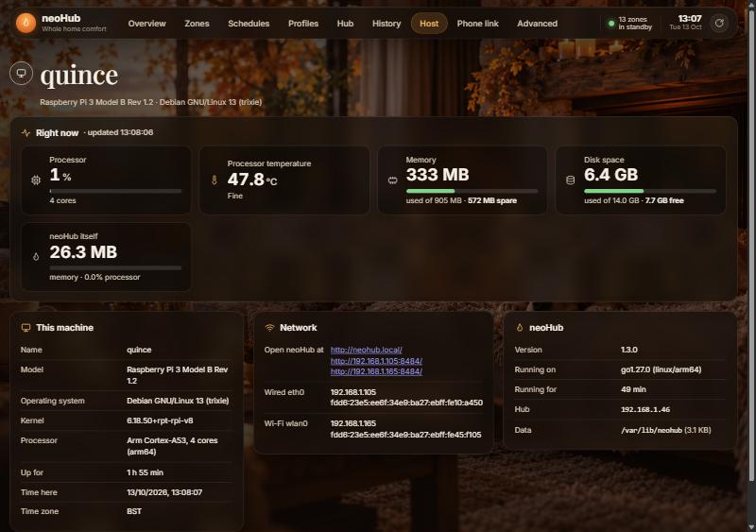Click the Wi-Fi icon beside Network heading
The width and height of the screenshot is (756, 532).
point(269,328)
